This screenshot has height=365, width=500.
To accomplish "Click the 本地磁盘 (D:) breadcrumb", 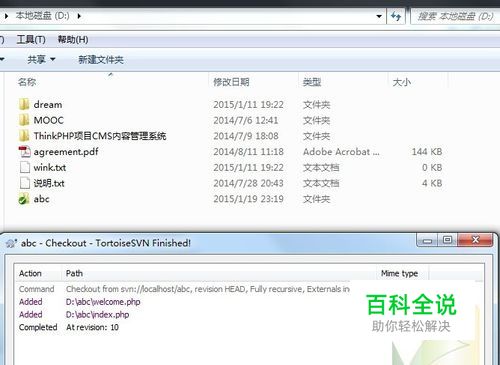I will pos(42,16).
